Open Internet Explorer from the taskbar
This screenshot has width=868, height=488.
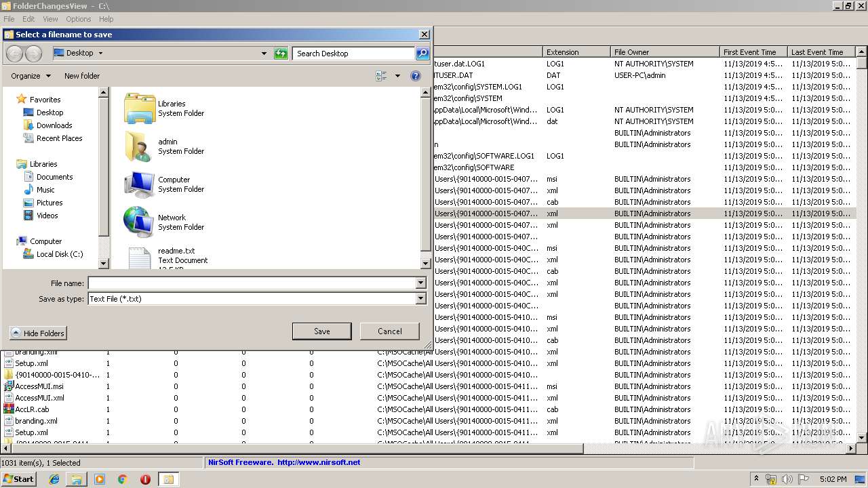(x=54, y=479)
